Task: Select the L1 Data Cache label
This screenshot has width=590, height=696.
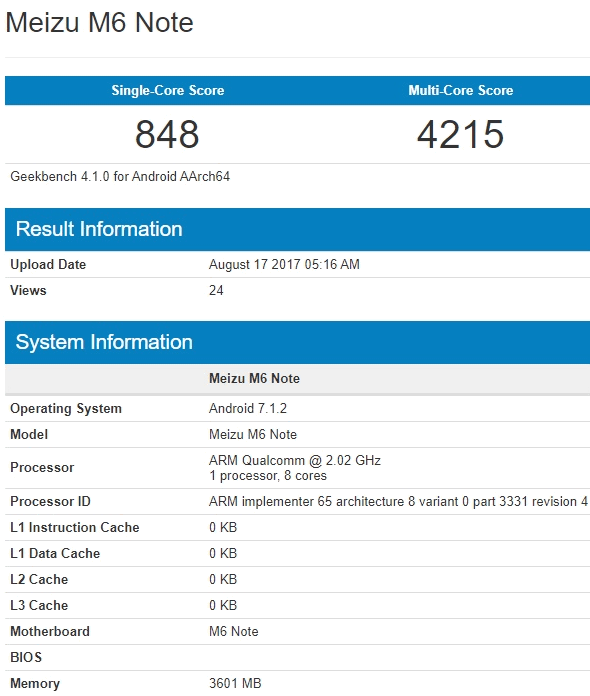Action: point(55,553)
